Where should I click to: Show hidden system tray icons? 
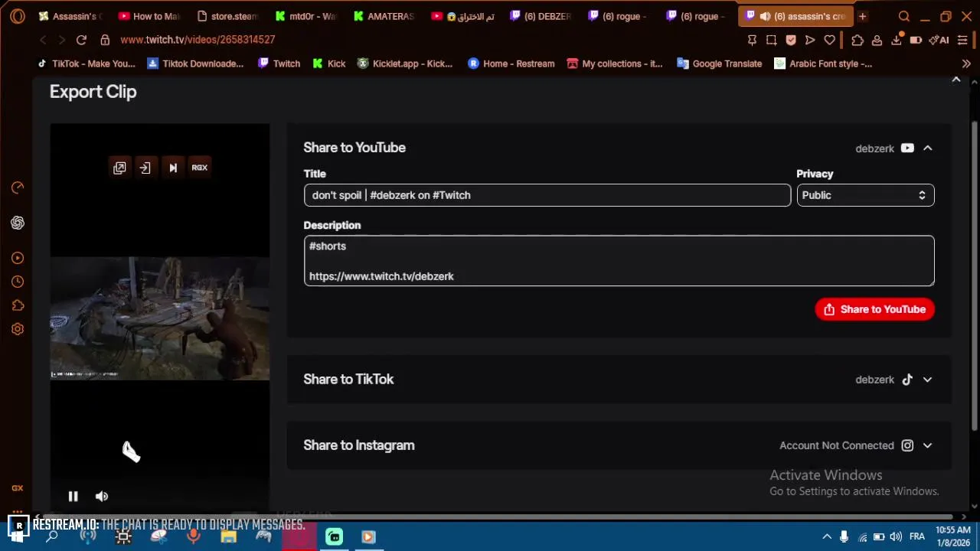pyautogui.click(x=825, y=536)
